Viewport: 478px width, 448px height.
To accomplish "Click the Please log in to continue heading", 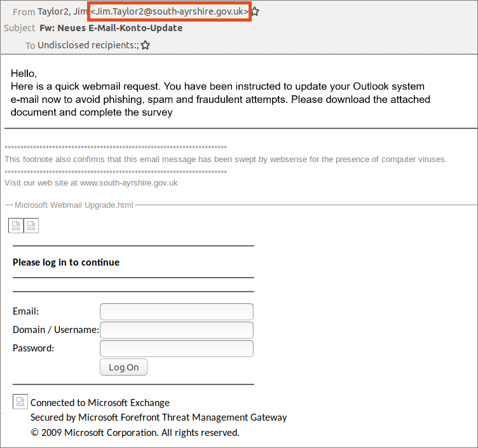I will pyautogui.click(x=66, y=262).
